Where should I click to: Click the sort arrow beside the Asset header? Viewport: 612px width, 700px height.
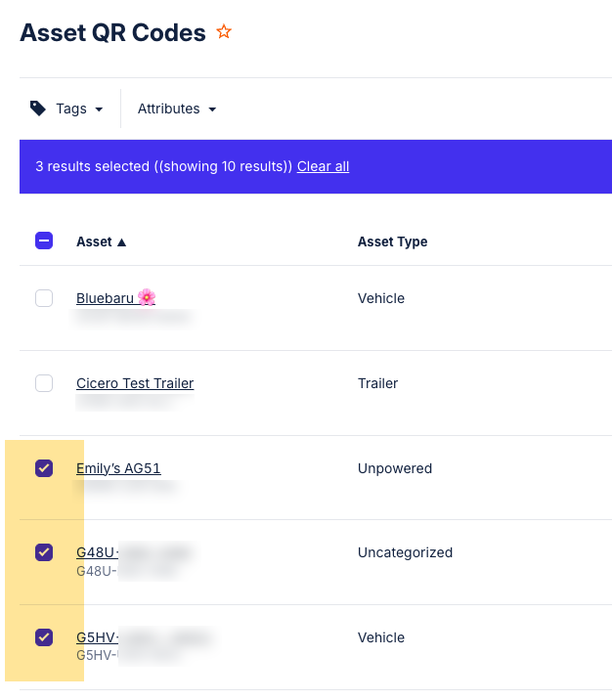121,242
